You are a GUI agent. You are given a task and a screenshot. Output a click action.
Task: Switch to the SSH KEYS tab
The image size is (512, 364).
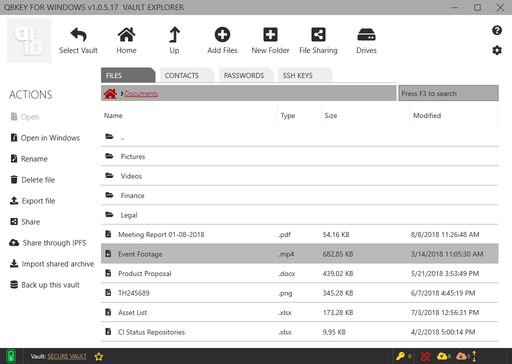pos(305,75)
